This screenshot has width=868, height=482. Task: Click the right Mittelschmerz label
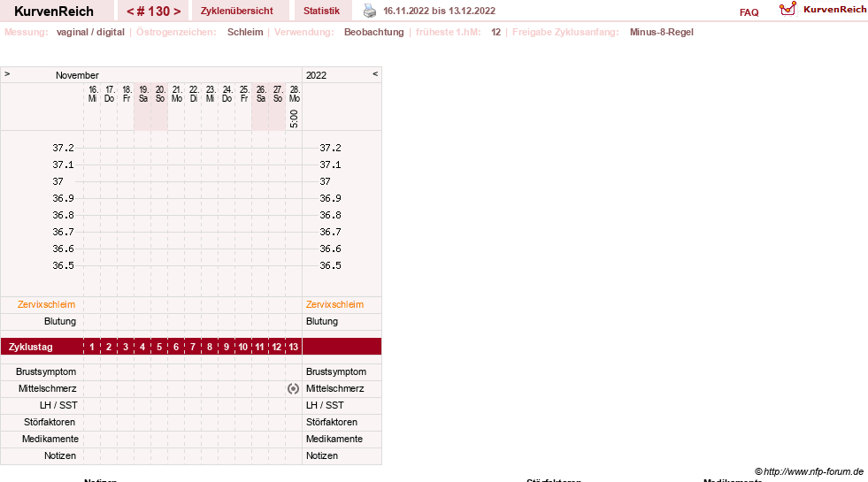point(335,388)
